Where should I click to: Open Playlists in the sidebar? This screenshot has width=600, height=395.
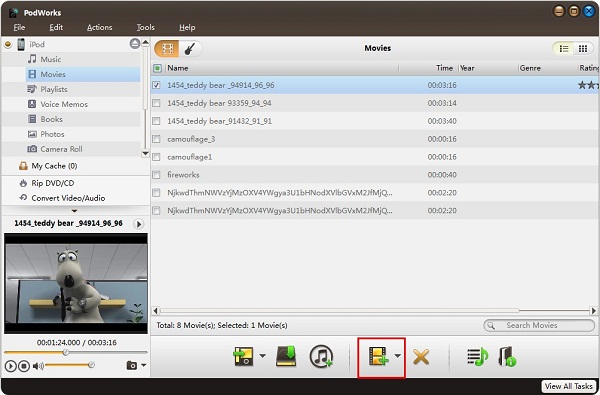coord(54,89)
